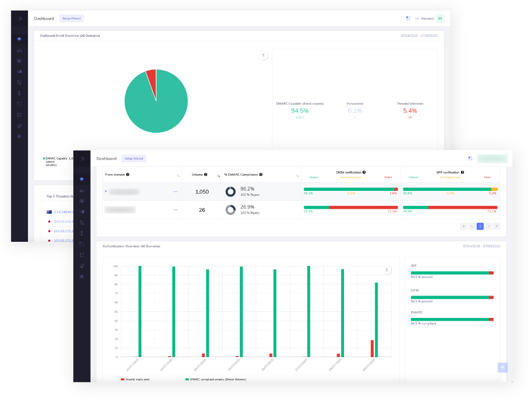The height and width of the screenshot is (403, 532).
Task: Open the apps grid icon in back window header
Action: [x=408, y=18]
